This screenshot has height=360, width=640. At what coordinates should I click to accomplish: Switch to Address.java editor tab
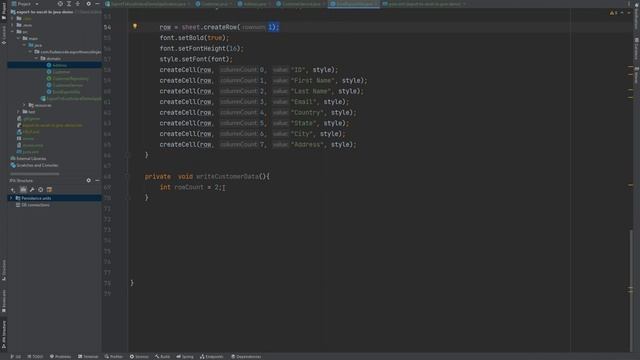tap(255, 4)
